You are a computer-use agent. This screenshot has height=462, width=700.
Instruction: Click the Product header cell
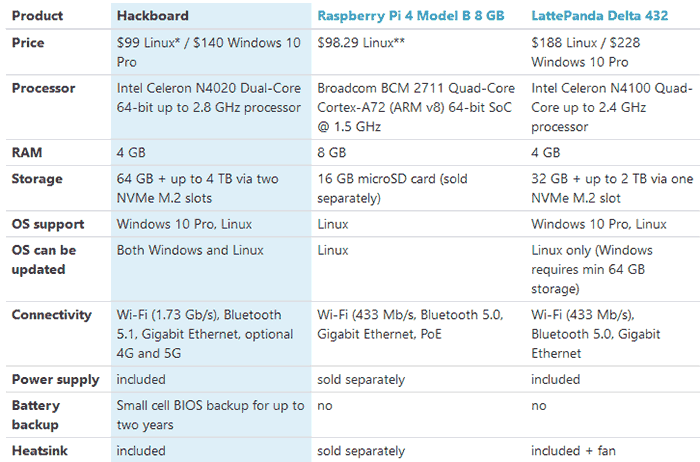click(x=37, y=16)
